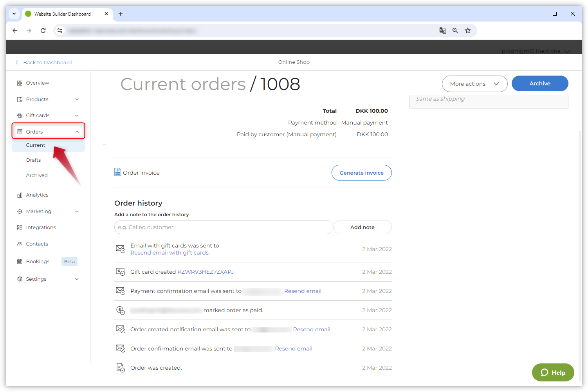588x392 pixels.
Task: Open the browser translate page icon
Action: tap(442, 31)
